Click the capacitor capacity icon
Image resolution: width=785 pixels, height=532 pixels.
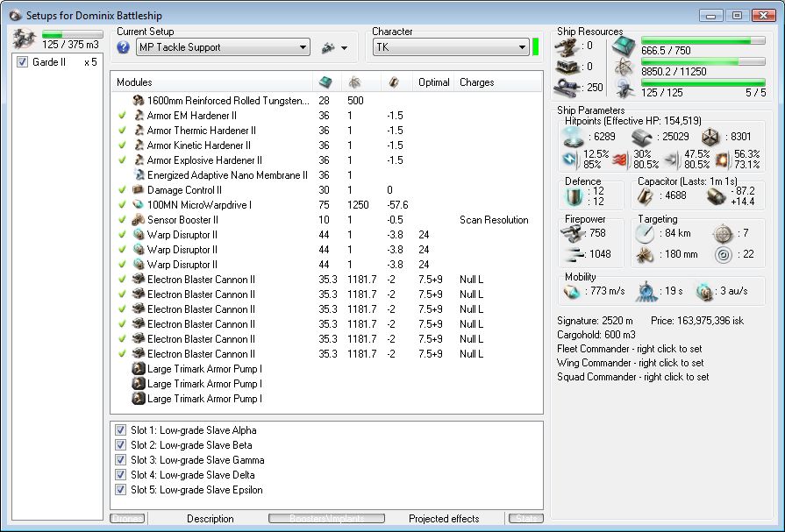point(646,195)
